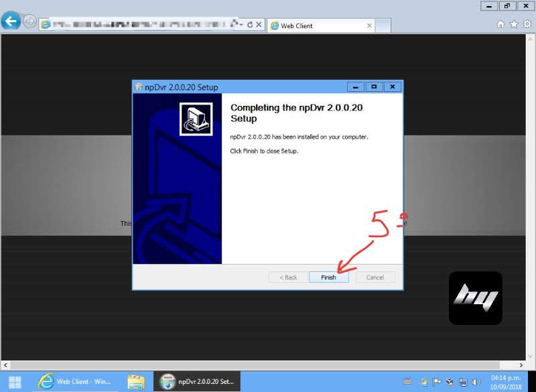
Task: Click the Internet Explorer forward arrow
Action: pos(29,21)
